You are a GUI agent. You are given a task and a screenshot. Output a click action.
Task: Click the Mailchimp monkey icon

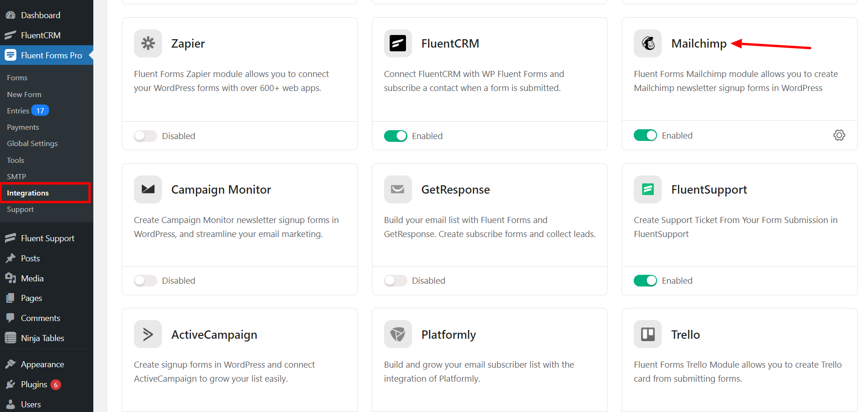[648, 43]
